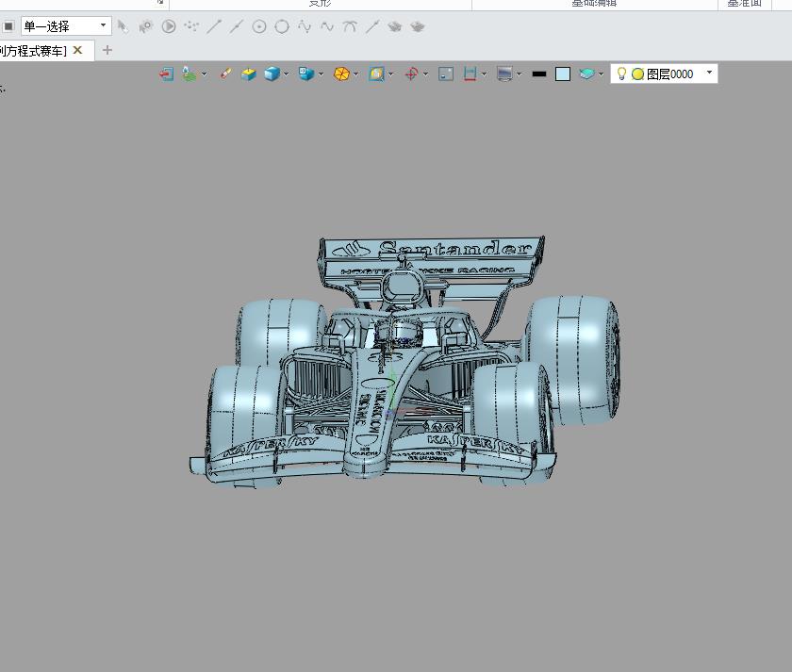Toggle the layer light bulb visibility
Viewport: 792px width, 672px height.
click(621, 74)
